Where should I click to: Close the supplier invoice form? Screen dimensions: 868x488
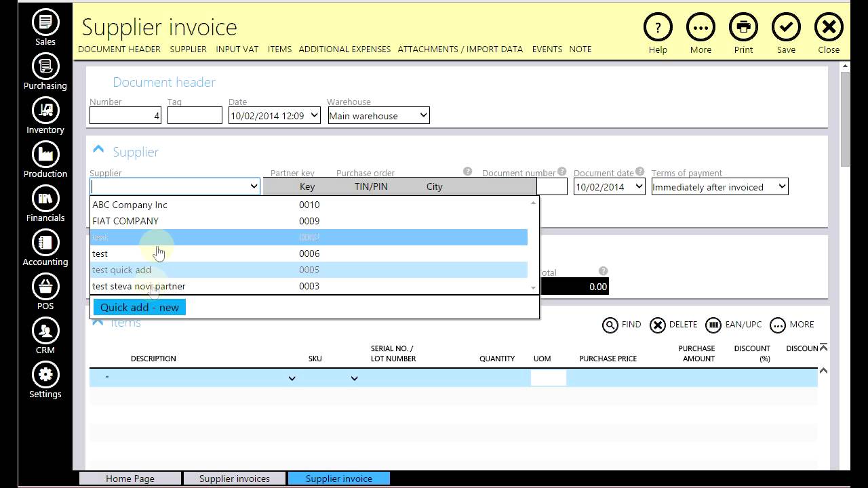click(829, 28)
